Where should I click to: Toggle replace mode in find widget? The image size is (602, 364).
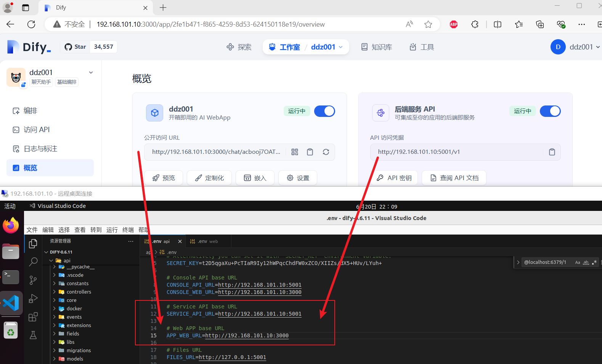pyautogui.click(x=518, y=262)
